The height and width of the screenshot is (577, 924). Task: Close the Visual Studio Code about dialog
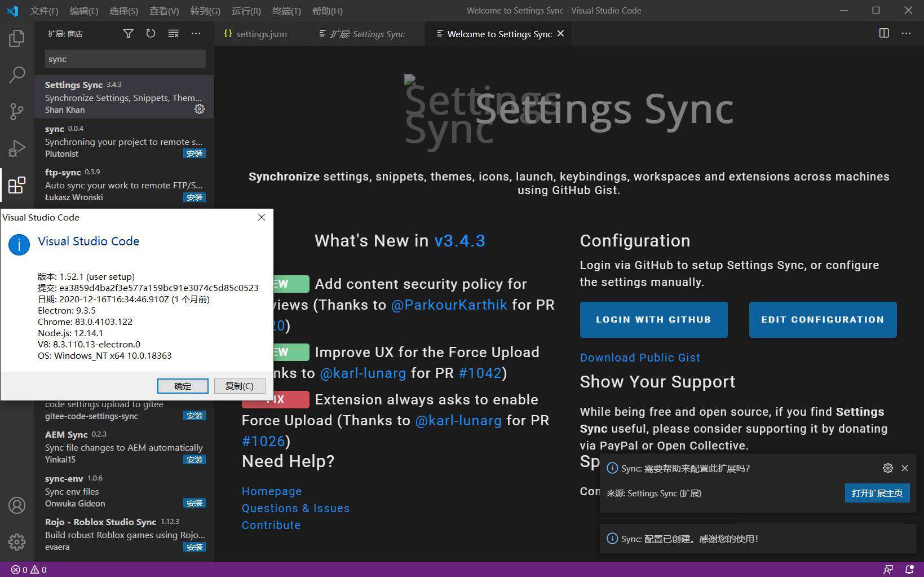pyautogui.click(x=262, y=217)
